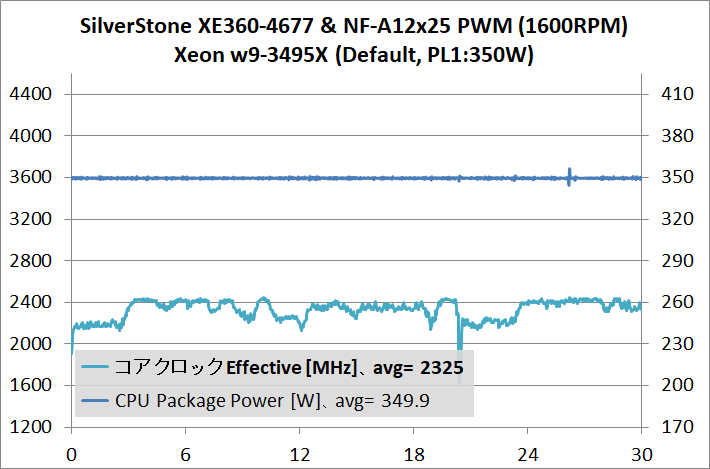Click the left axis label 4400
710x469 pixels.
pos(31,94)
